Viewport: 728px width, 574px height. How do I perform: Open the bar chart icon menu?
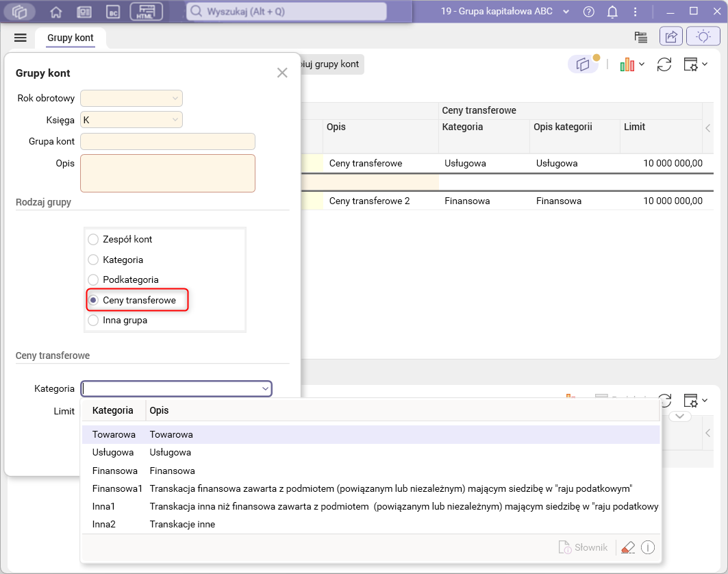pos(631,64)
